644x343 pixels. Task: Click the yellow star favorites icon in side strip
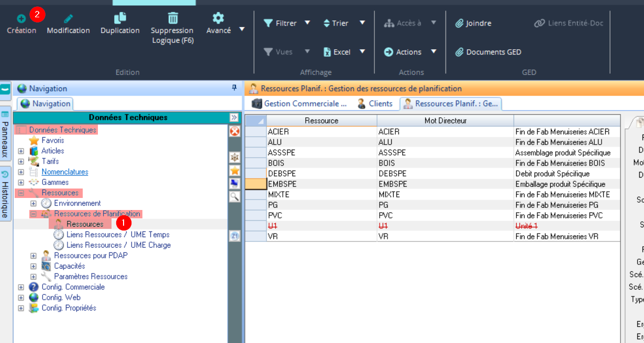pos(235,170)
